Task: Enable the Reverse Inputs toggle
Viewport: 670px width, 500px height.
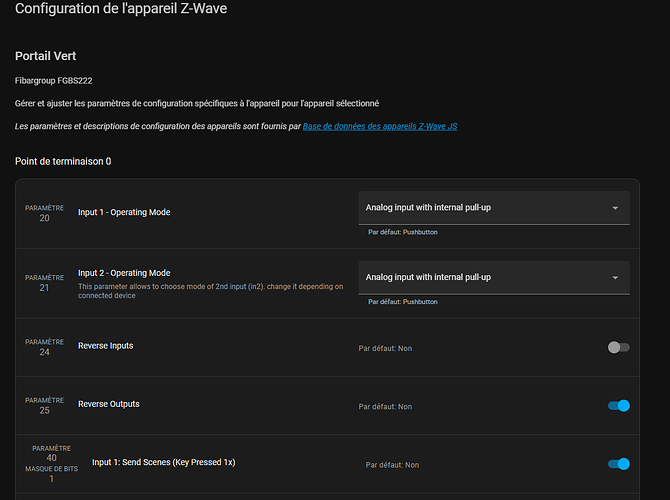Action: [x=618, y=347]
